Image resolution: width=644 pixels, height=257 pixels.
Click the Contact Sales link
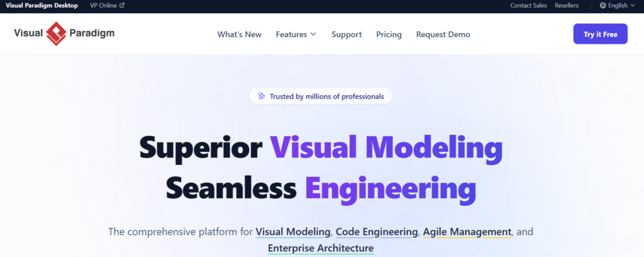coord(528,5)
